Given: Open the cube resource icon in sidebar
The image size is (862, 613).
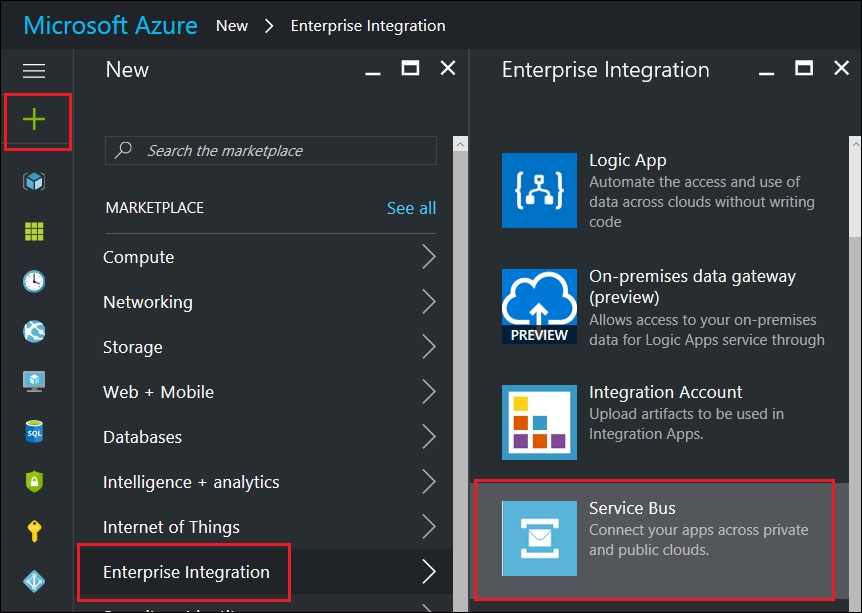Looking at the screenshot, I should click(34, 181).
